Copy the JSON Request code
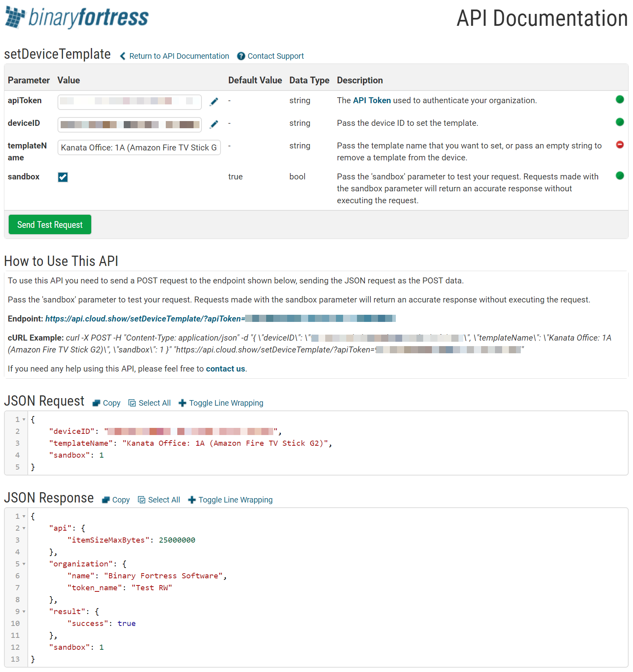Screen dimensions: 633x672 point(106,403)
